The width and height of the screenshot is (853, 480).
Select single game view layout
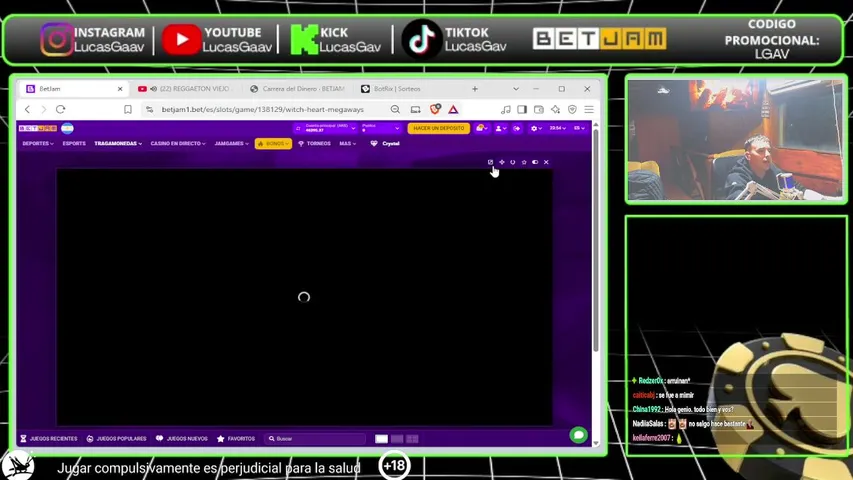point(381,439)
